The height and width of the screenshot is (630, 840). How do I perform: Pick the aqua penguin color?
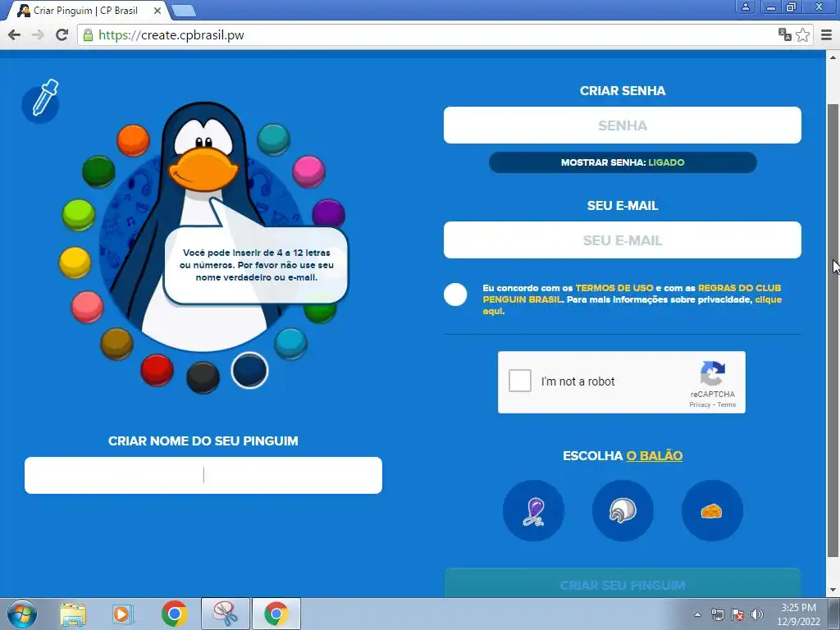tap(291, 344)
